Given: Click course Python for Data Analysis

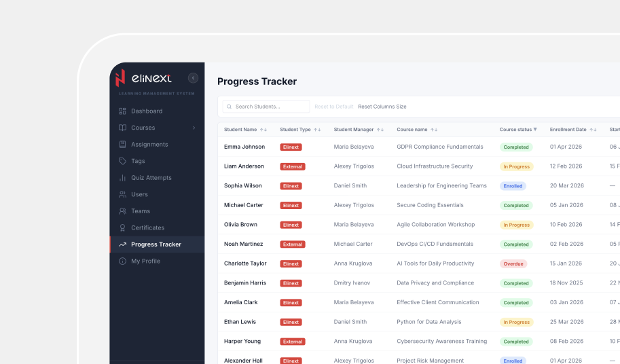Looking at the screenshot, I should (428, 322).
